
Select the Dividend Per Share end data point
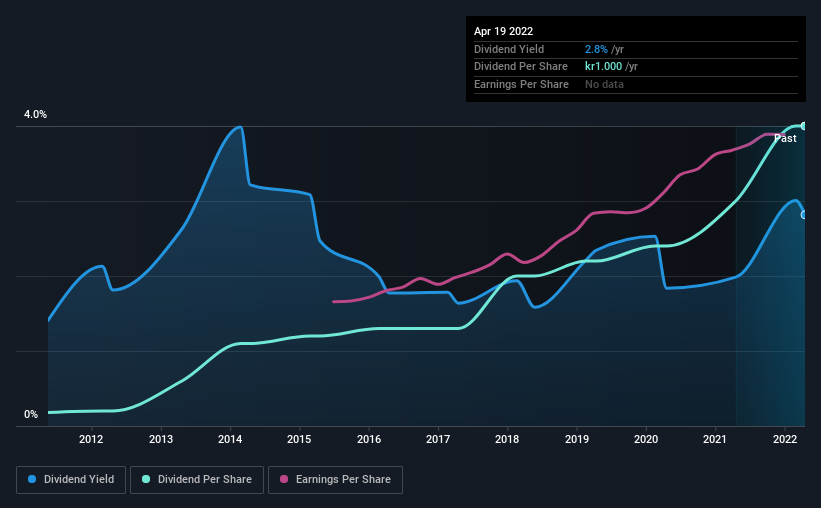coord(804,126)
